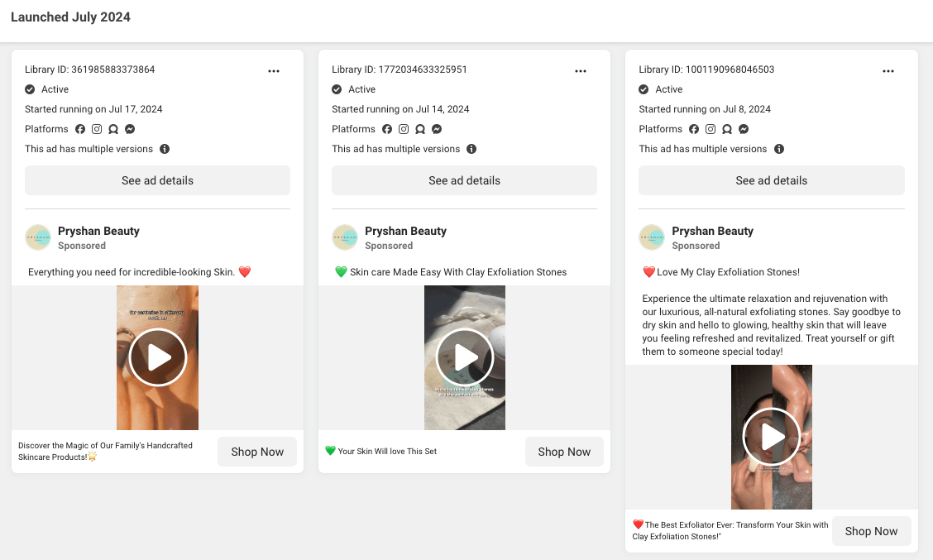This screenshot has height=560, width=933.
Task: Open three-dot menu for ad 1772034633325951
Action: point(581,71)
